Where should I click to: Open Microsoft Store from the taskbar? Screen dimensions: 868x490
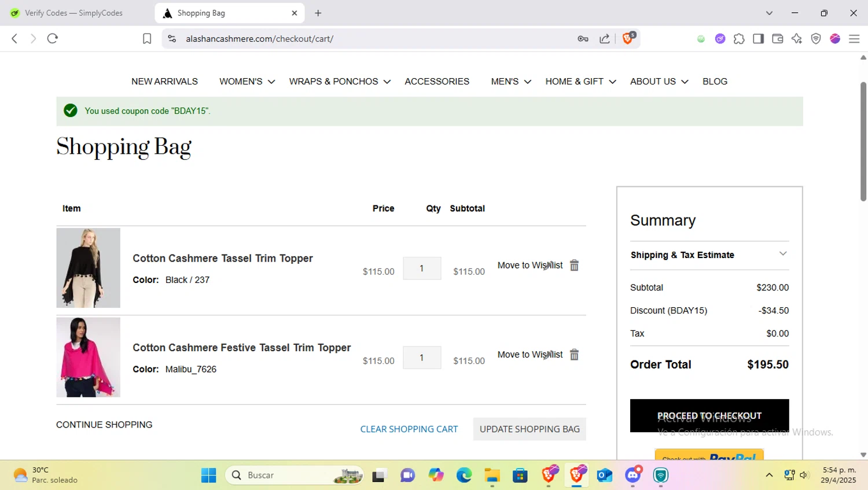pos(520,475)
